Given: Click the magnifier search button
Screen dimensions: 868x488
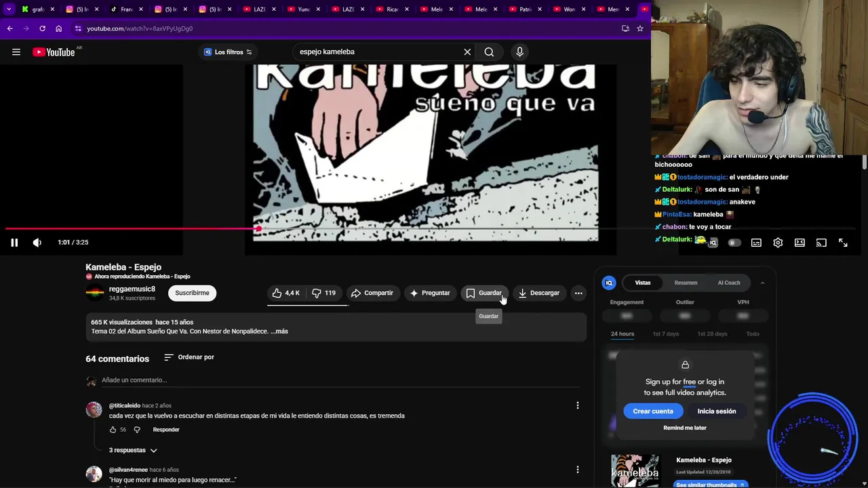Looking at the screenshot, I should [489, 52].
